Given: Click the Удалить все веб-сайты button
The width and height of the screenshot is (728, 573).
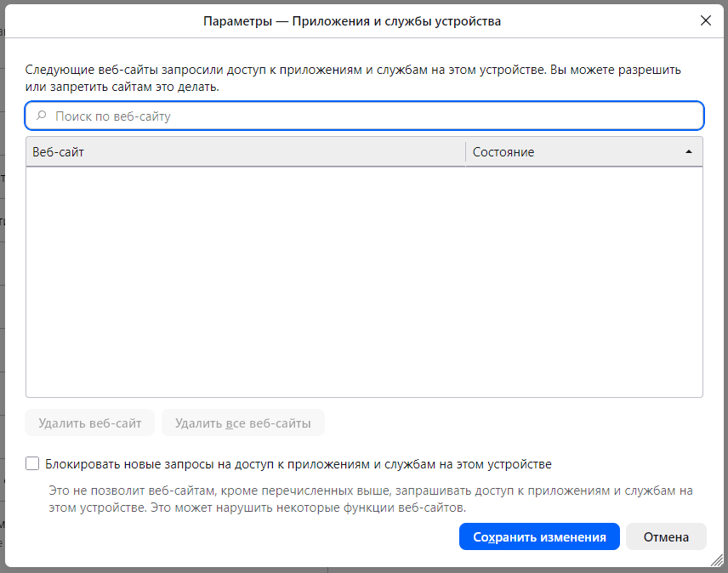Looking at the screenshot, I should (x=243, y=423).
